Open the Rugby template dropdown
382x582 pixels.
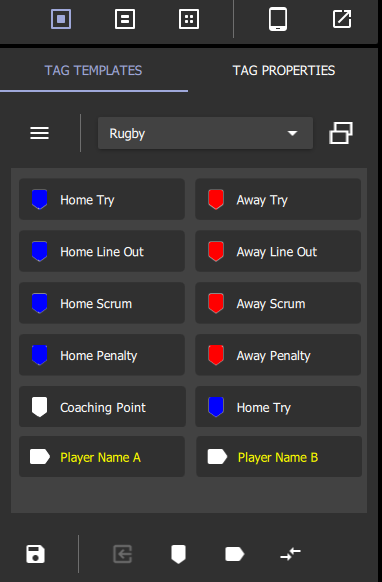pyautogui.click(x=205, y=133)
